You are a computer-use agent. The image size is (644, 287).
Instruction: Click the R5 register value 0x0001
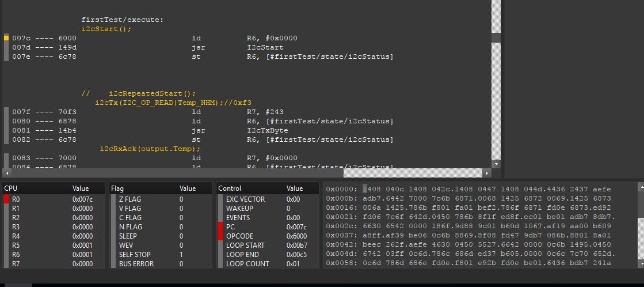[82, 246]
